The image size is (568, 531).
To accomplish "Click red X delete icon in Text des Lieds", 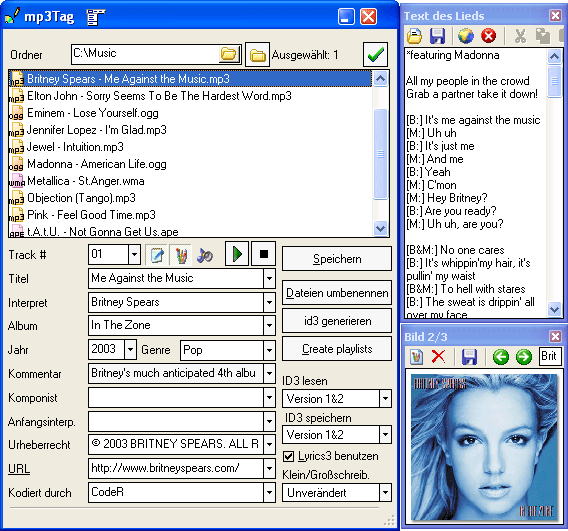I will (x=488, y=36).
